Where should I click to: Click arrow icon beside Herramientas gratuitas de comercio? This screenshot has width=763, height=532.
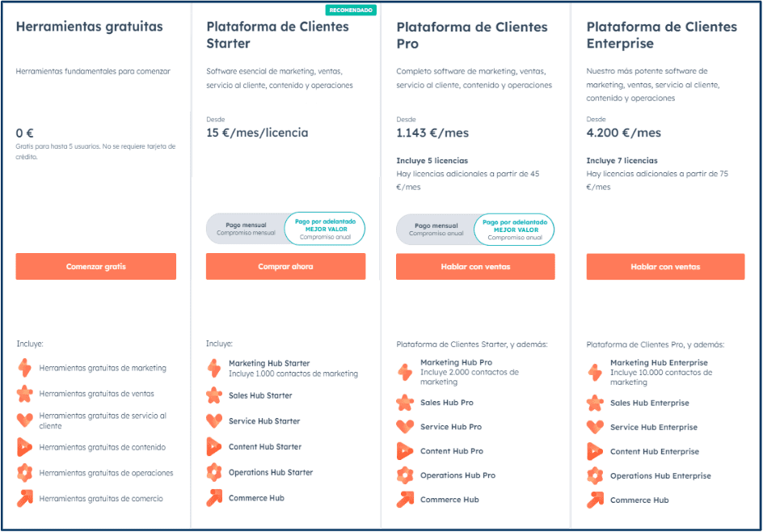click(x=25, y=498)
